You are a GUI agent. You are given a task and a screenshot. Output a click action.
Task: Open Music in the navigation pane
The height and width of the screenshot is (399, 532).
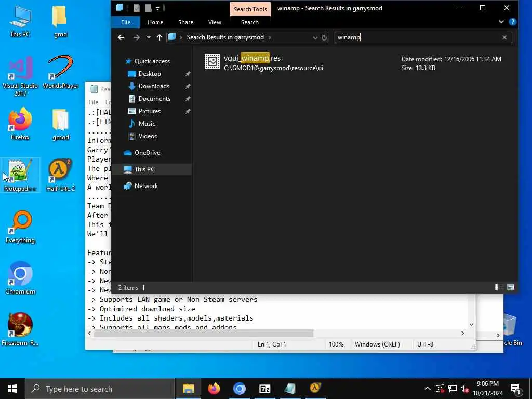pos(147,124)
